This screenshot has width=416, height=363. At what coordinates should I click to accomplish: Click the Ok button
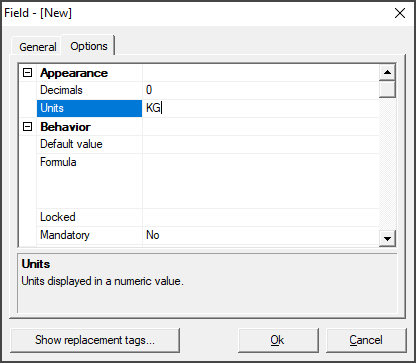(278, 340)
